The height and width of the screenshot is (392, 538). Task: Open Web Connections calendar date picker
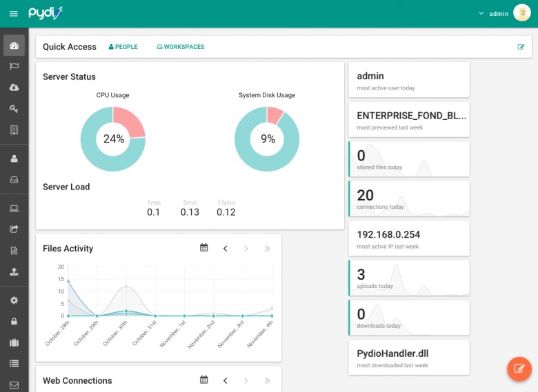pyautogui.click(x=204, y=380)
